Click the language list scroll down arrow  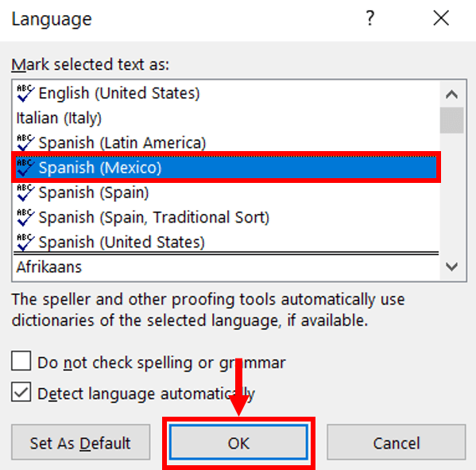tap(451, 267)
